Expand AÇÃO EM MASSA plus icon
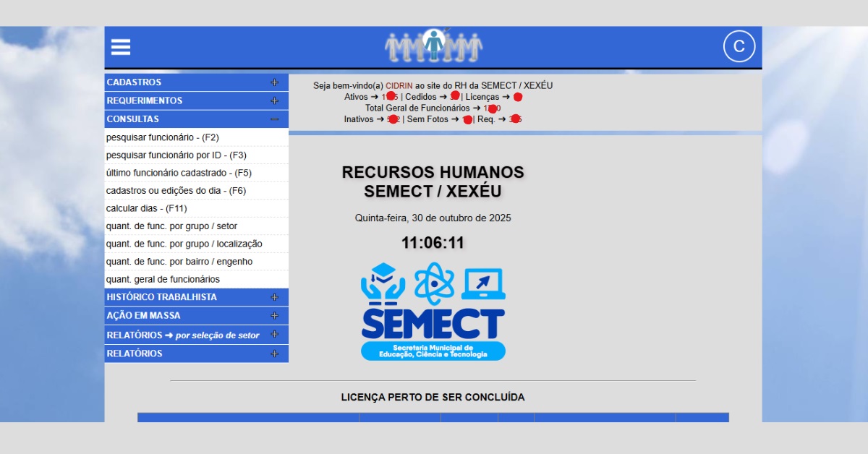The image size is (868, 454). (x=274, y=316)
